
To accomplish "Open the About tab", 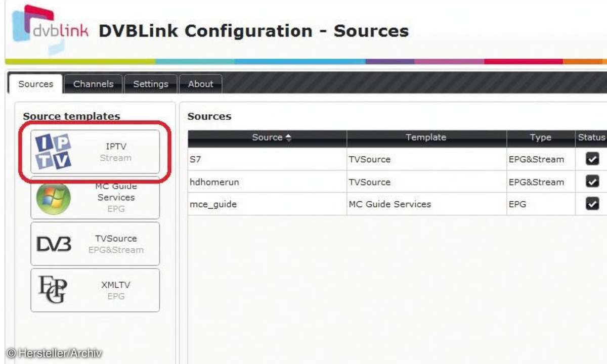I will click(x=201, y=84).
